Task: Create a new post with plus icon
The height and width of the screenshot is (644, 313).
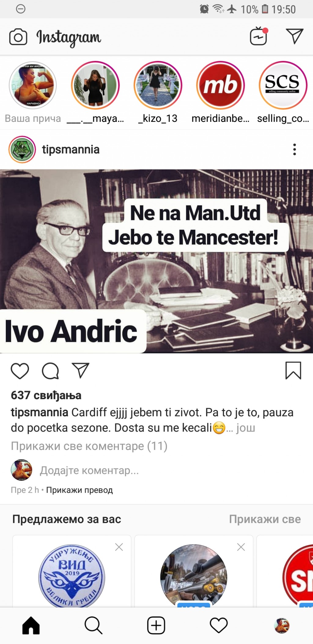Action: [x=156, y=625]
